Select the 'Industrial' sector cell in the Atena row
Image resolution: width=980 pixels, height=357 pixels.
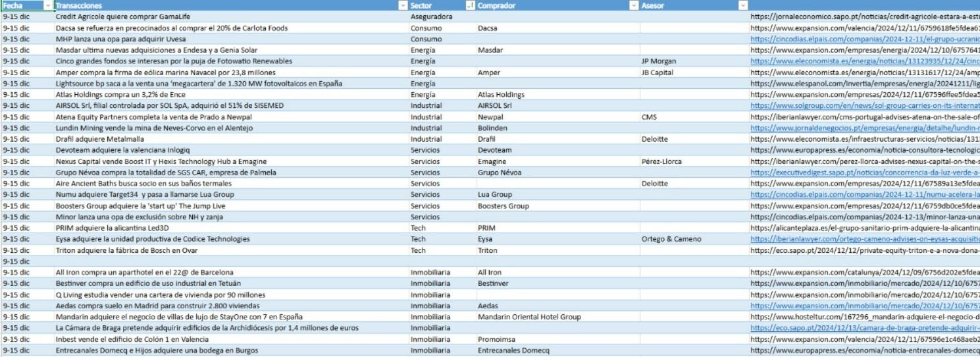pos(442,117)
